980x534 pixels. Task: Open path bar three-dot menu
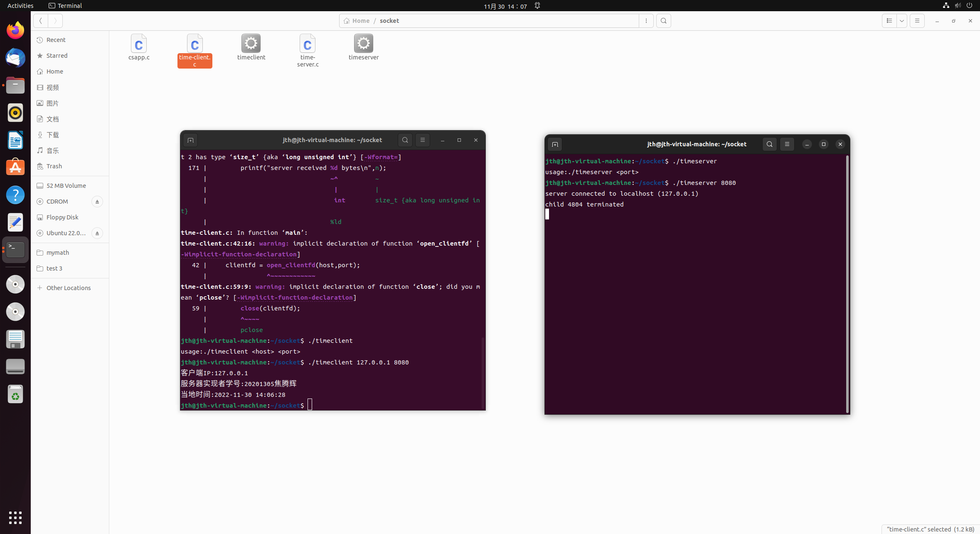pos(646,21)
